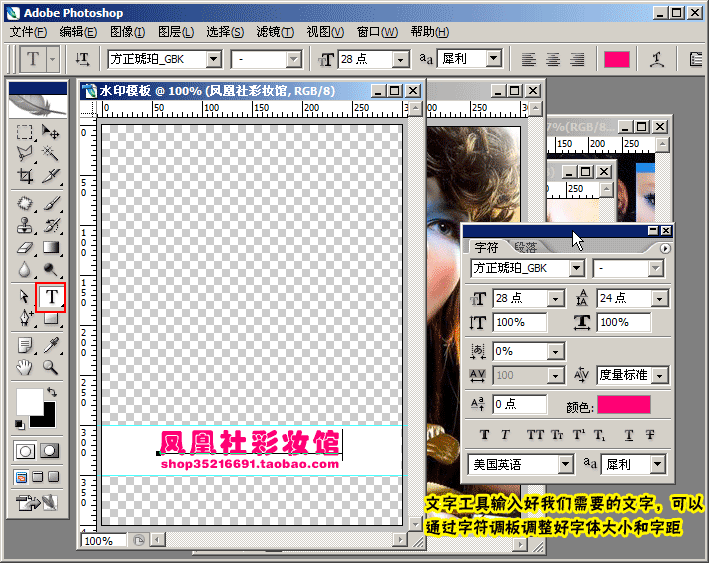Toggle Small Caps in character palette
The width and height of the screenshot is (709, 563).
[x=557, y=435]
